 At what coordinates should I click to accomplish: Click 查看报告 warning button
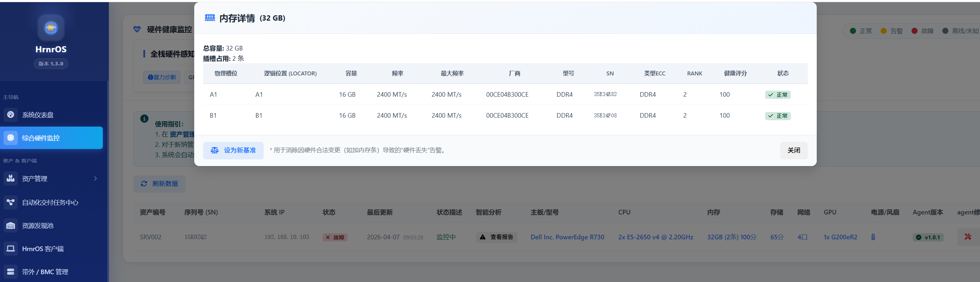coord(496,237)
